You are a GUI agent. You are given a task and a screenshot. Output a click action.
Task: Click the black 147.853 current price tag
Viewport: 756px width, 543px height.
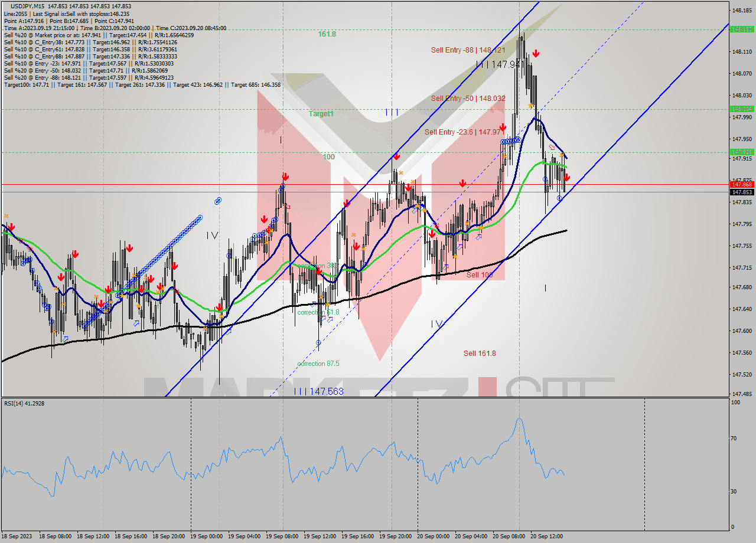coord(742,192)
